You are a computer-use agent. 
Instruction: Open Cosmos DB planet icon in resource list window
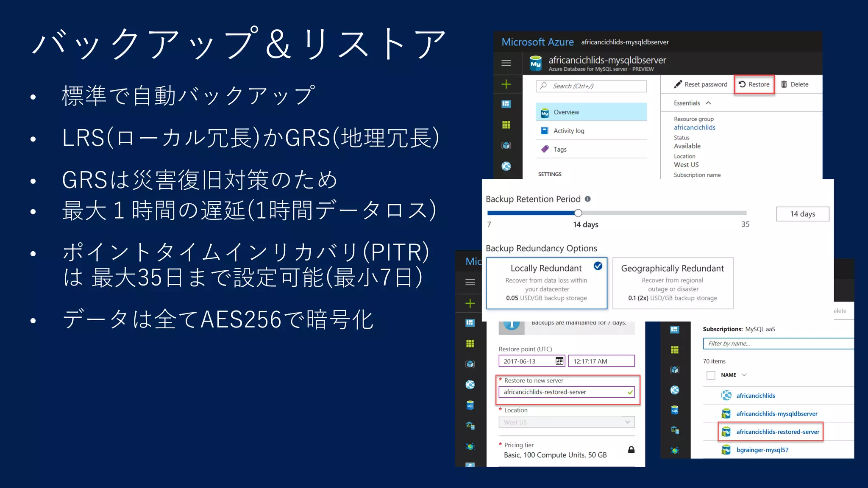pos(675,450)
